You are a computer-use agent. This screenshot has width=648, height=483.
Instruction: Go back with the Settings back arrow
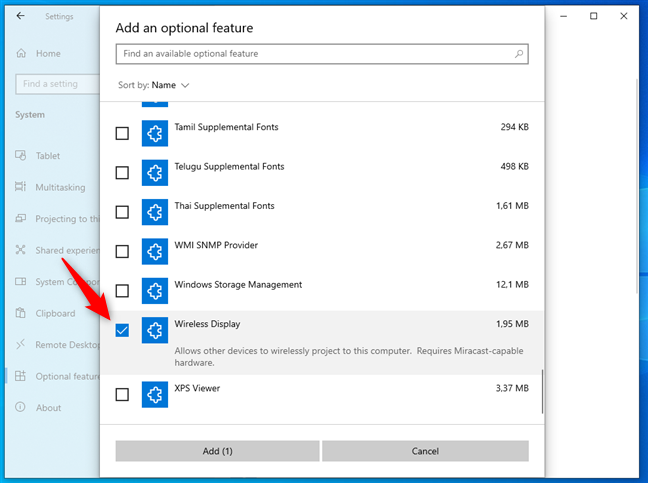pyautogui.click(x=20, y=16)
